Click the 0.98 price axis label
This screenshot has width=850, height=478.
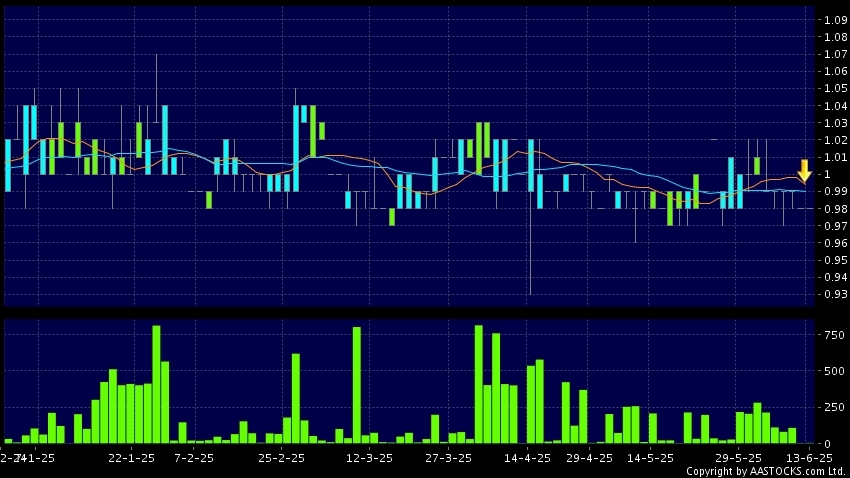835,209
